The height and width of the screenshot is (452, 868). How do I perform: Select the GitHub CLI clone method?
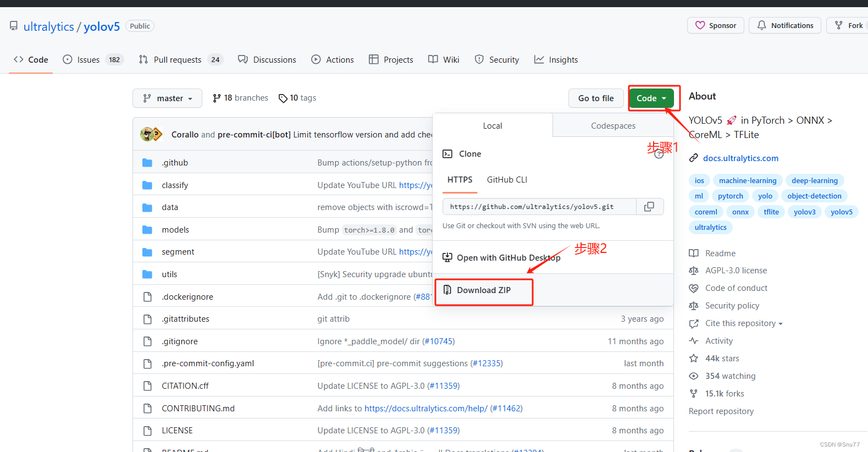coord(507,180)
